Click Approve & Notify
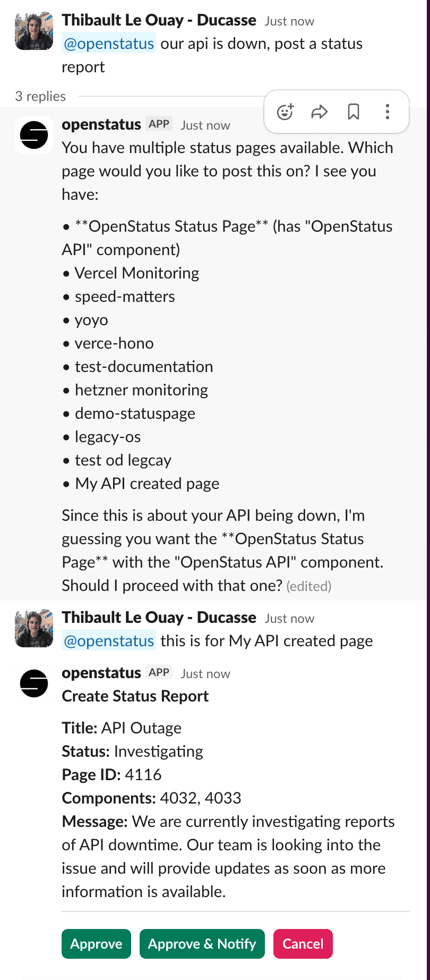The image size is (430, 980). [x=202, y=944]
